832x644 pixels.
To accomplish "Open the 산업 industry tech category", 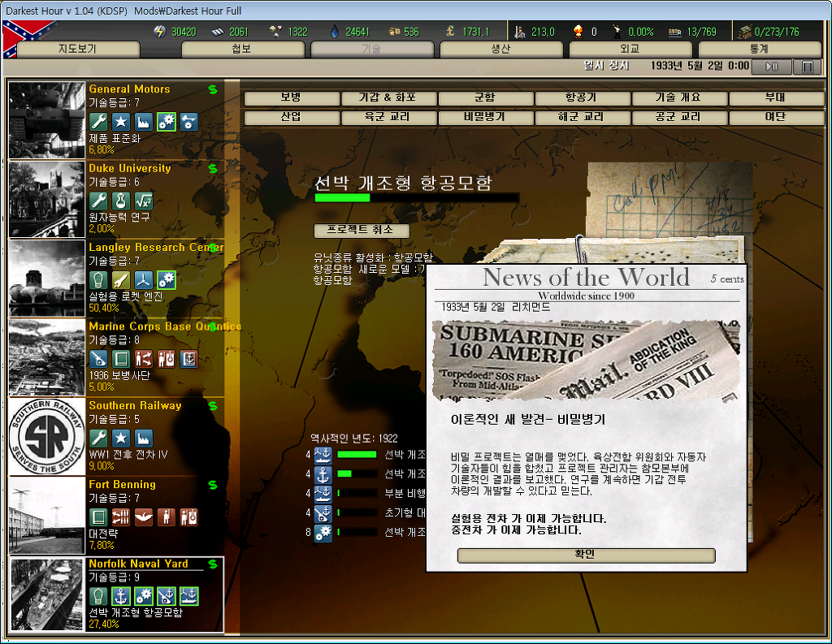I will click(x=292, y=117).
